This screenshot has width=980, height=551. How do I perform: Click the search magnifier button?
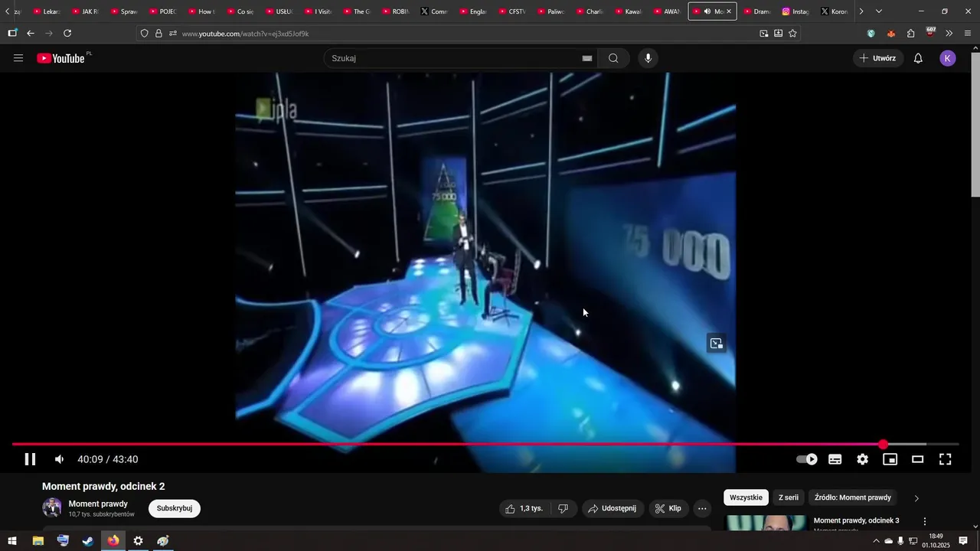(613, 58)
